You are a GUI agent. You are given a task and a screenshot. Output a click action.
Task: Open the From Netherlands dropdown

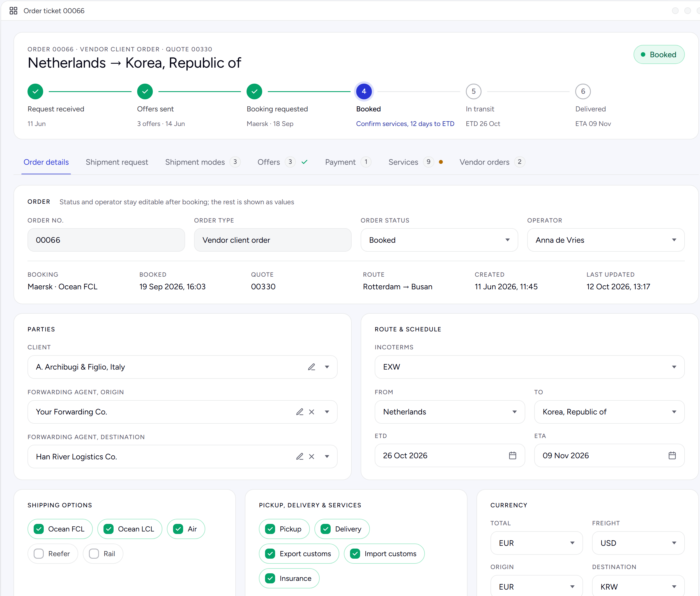[x=450, y=412]
